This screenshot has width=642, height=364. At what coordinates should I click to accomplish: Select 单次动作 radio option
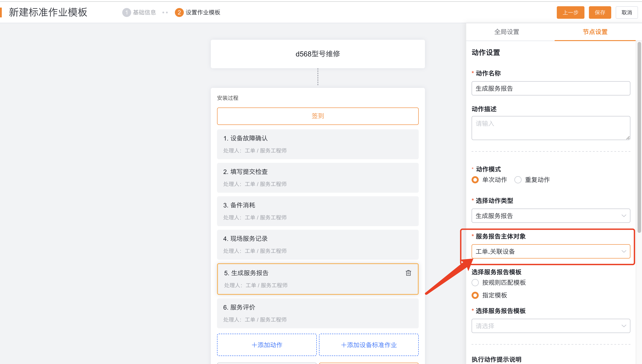475,180
